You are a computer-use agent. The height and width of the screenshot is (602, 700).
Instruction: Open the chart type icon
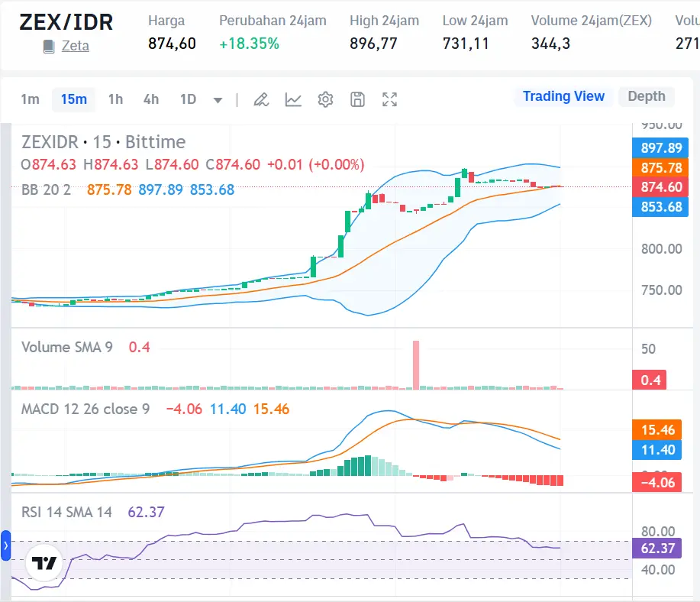(x=293, y=99)
